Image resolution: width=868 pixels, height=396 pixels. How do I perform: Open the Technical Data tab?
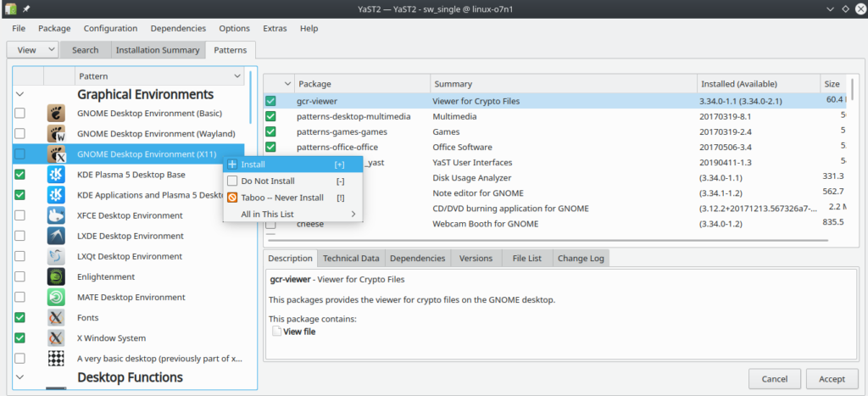[351, 258]
